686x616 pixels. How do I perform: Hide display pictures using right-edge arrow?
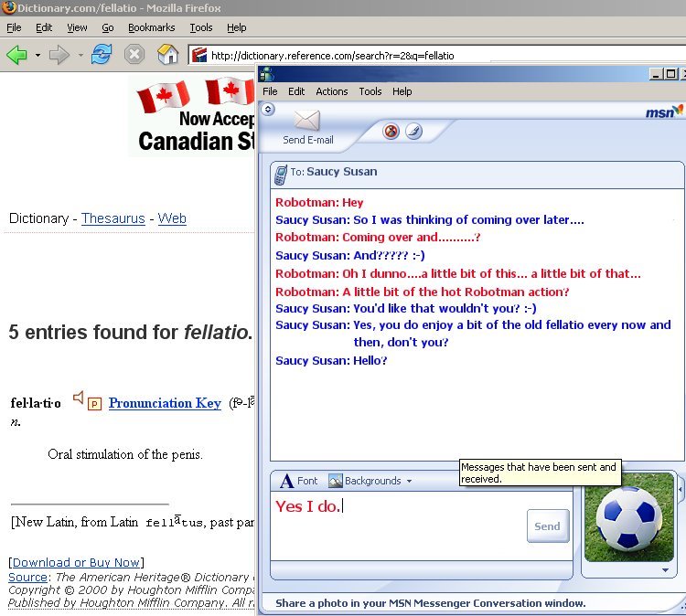pos(680,491)
